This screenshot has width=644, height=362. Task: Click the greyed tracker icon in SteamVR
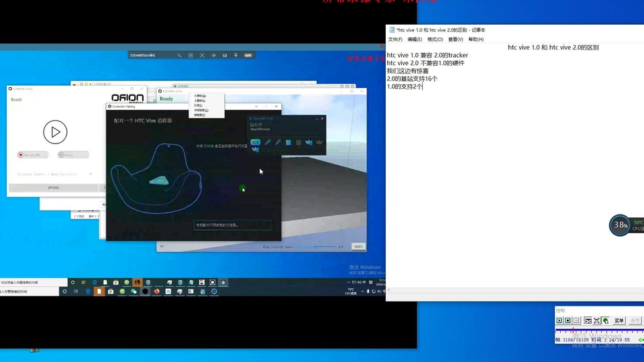coord(319,142)
